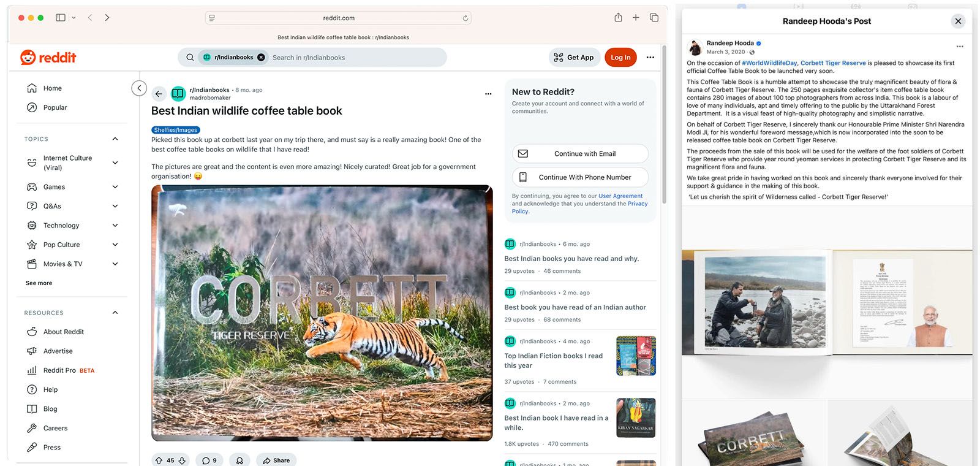The height and width of the screenshot is (466, 980).
Task: Open 'Best book you have read of an Indian author'
Action: coord(575,307)
